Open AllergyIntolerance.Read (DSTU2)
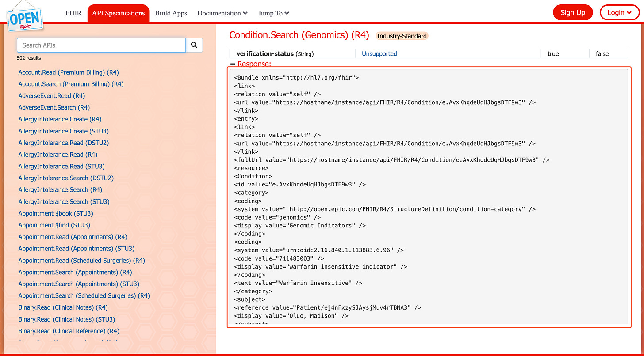This screenshot has width=644, height=356. coord(63,143)
